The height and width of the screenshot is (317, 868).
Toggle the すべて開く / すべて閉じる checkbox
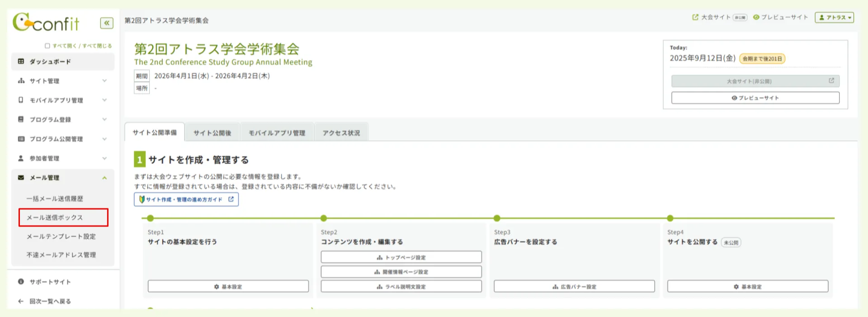47,46
